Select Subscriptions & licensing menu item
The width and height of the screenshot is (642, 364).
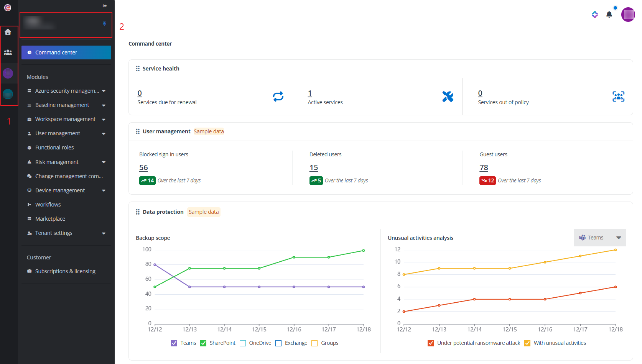[65, 271]
